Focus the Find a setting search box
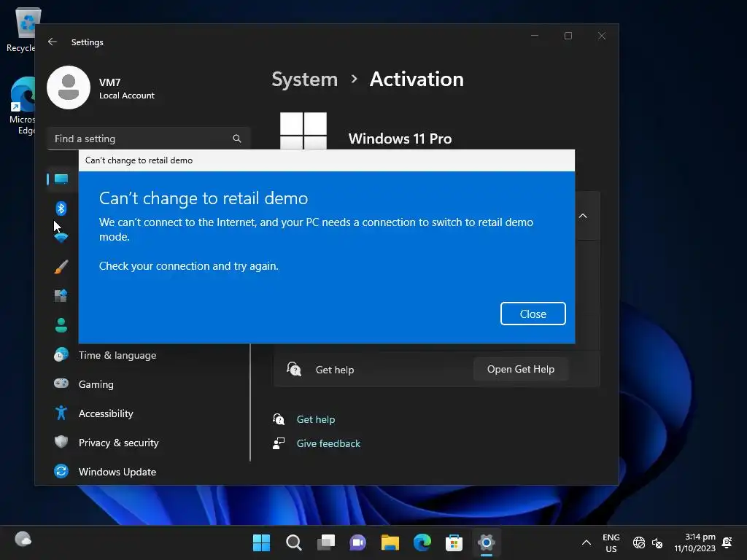This screenshot has width=747, height=560. (149, 139)
